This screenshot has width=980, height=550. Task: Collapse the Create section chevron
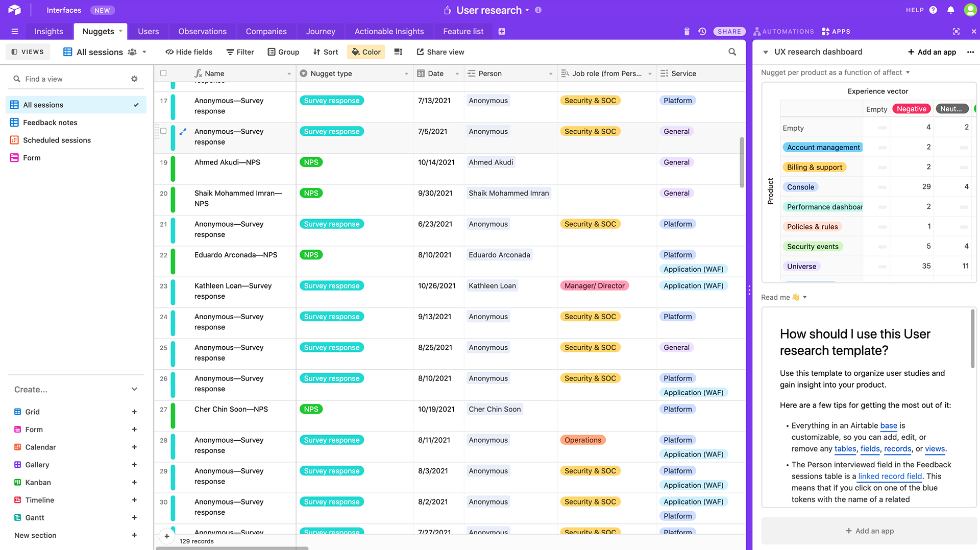(134, 389)
